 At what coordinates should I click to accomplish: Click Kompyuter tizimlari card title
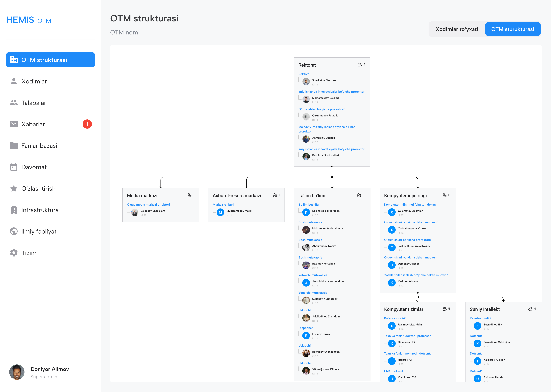404,309
